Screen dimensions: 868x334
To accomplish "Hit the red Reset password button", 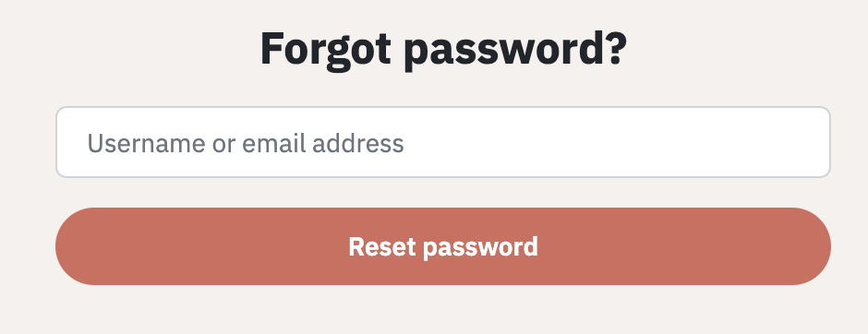I will 443,246.
